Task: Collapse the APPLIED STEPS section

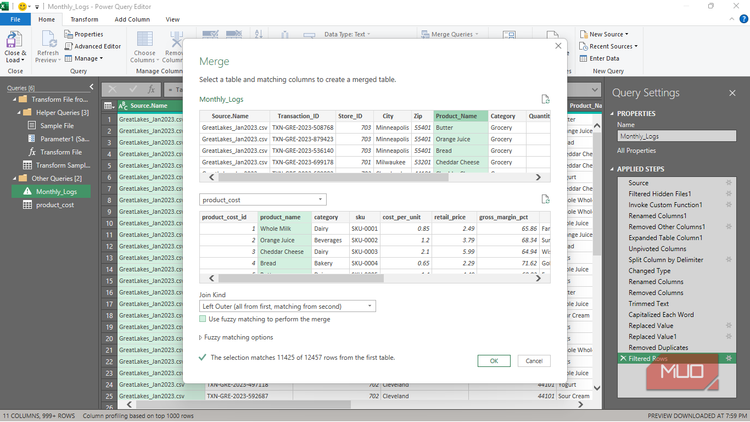Action: [612, 169]
